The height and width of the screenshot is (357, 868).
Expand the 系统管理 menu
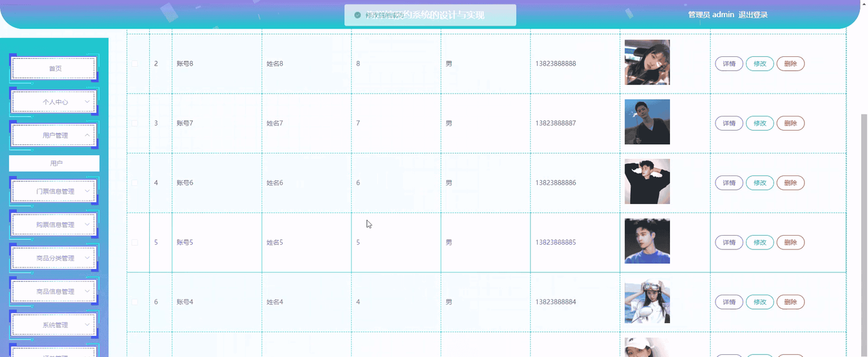pos(54,325)
